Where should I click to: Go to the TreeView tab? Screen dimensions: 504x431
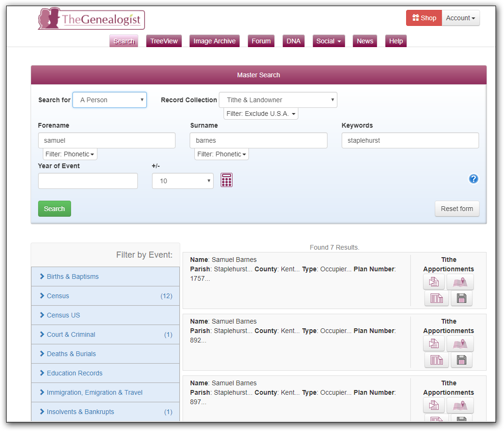(164, 41)
